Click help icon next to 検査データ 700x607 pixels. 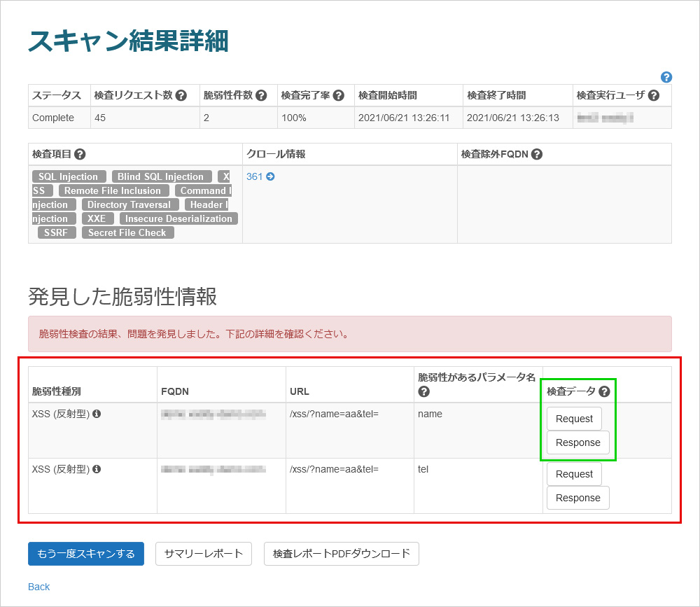pyautogui.click(x=604, y=391)
